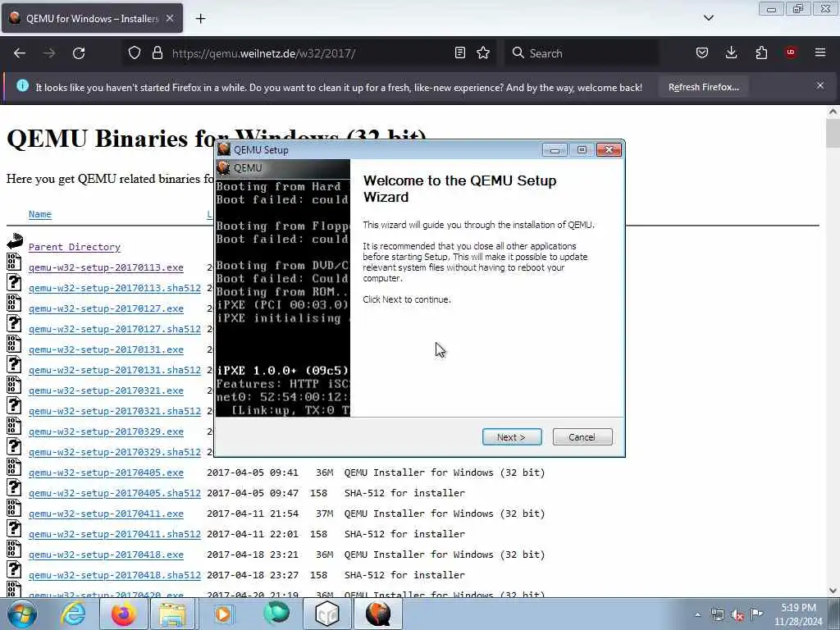The image size is (840, 630).
Task: Click the binary file icon beside qemu-w32-setup-20170405.exe
Action: click(14, 467)
